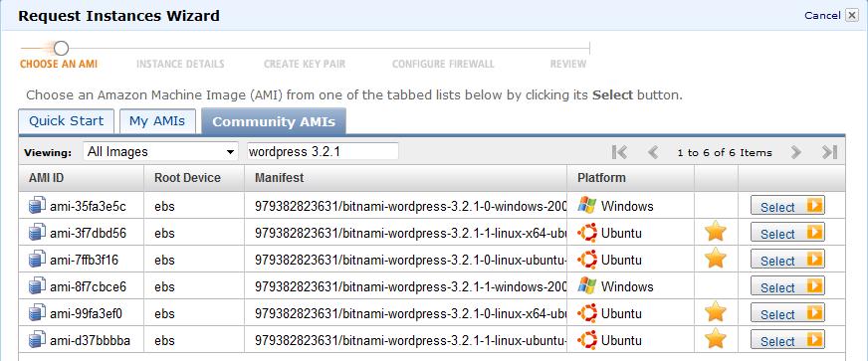
Task: Click the AMI icon for ami-35fa3e5c
Action: pos(37,206)
